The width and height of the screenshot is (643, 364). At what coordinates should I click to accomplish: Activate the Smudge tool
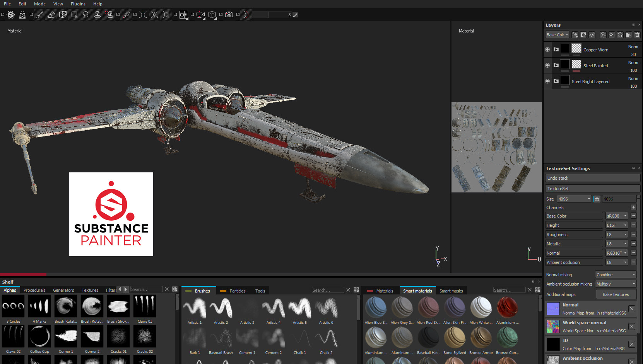click(x=86, y=15)
